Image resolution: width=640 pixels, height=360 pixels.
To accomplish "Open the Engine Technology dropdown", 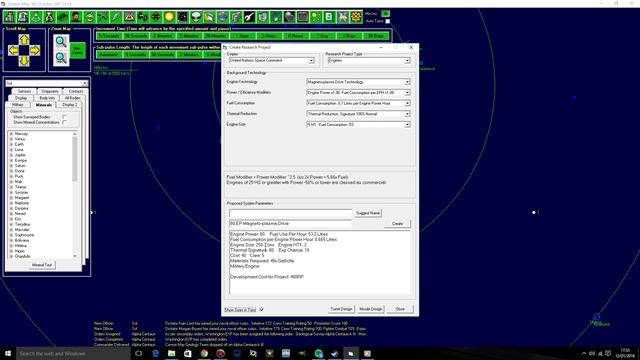I will point(407,82).
